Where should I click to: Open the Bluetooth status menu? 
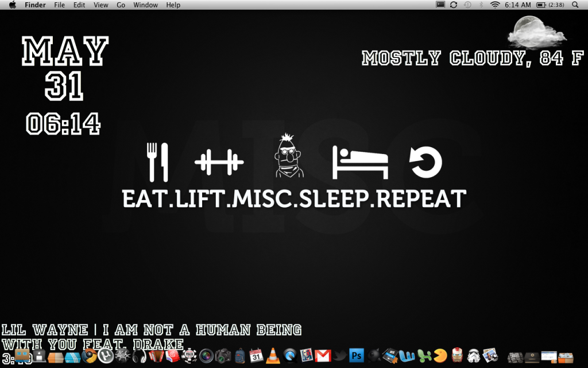coord(481,5)
